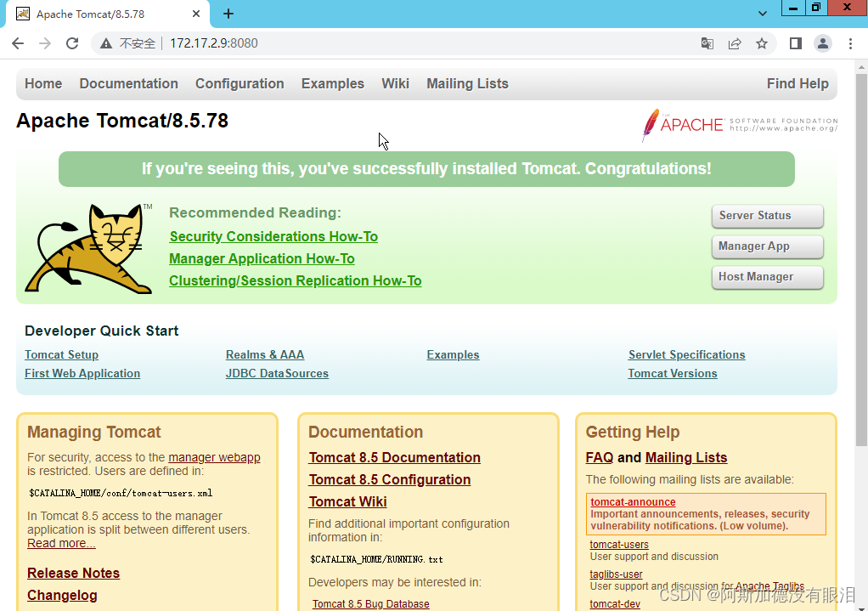Image resolution: width=868 pixels, height=611 pixels.
Task: Reload the page with the refresh icon
Action: (72, 42)
